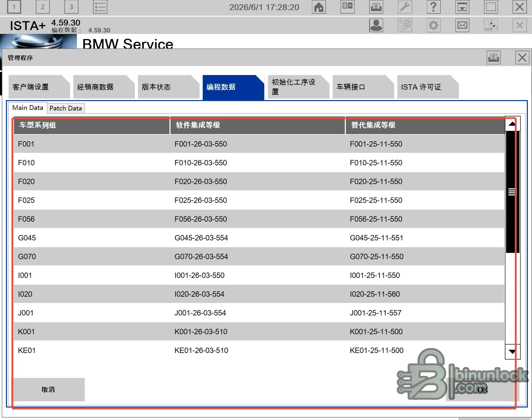
Task: Open the operations list icon
Action: point(100,7)
